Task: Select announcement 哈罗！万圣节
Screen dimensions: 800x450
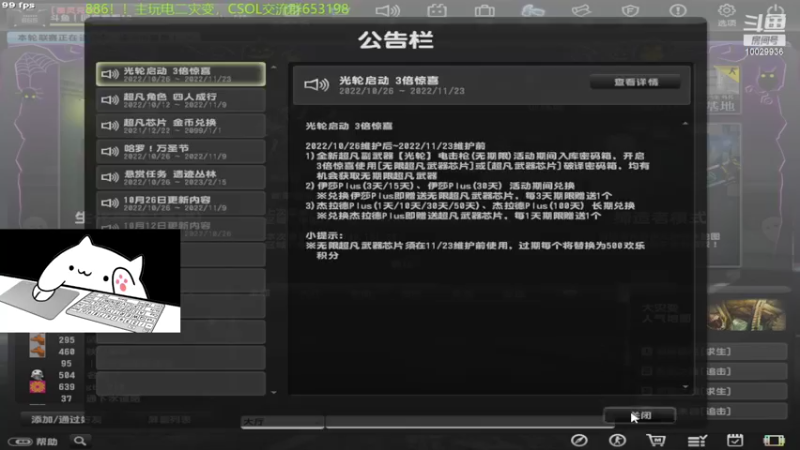Action: coord(181,152)
